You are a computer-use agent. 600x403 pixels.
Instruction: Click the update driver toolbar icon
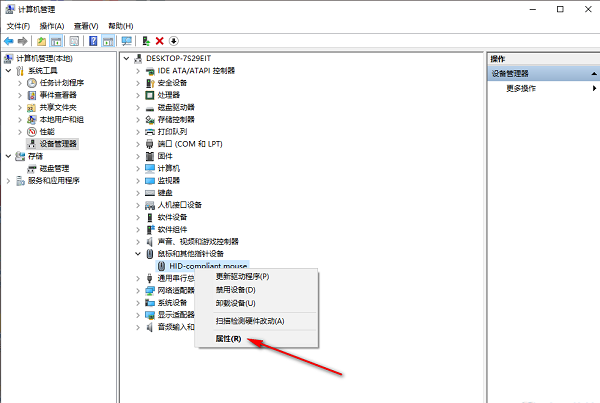pyautogui.click(x=146, y=41)
